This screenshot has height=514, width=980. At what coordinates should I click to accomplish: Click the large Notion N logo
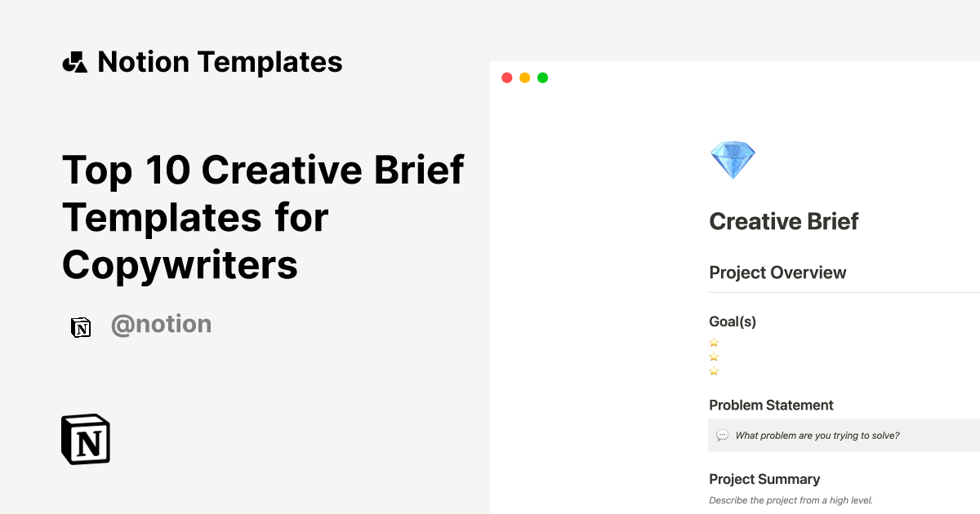85,439
